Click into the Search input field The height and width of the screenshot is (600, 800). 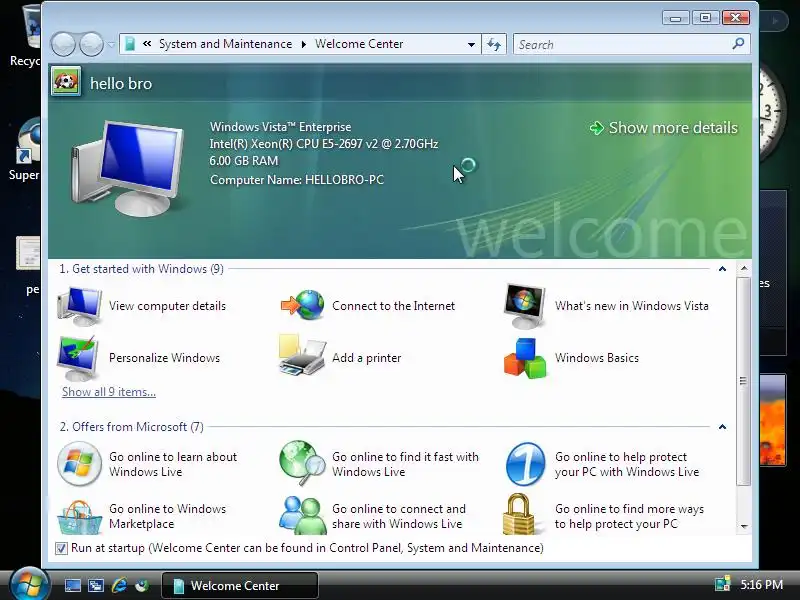pos(622,44)
